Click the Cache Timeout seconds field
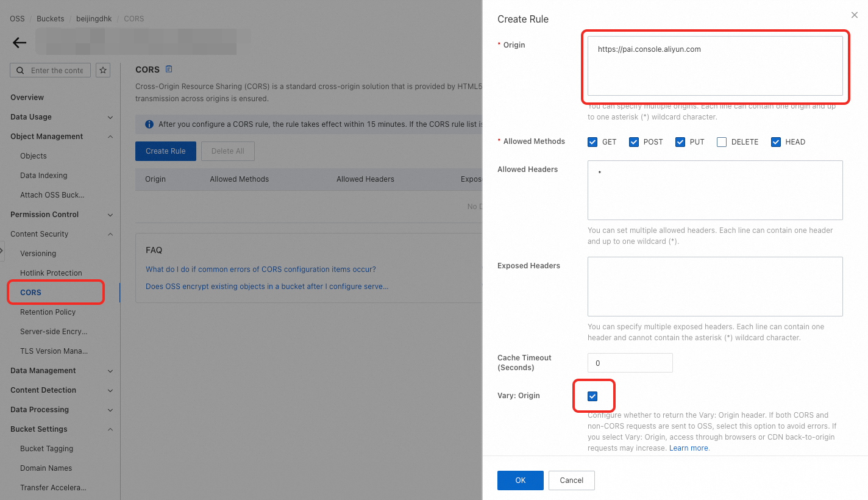The image size is (868, 500). pyautogui.click(x=630, y=363)
